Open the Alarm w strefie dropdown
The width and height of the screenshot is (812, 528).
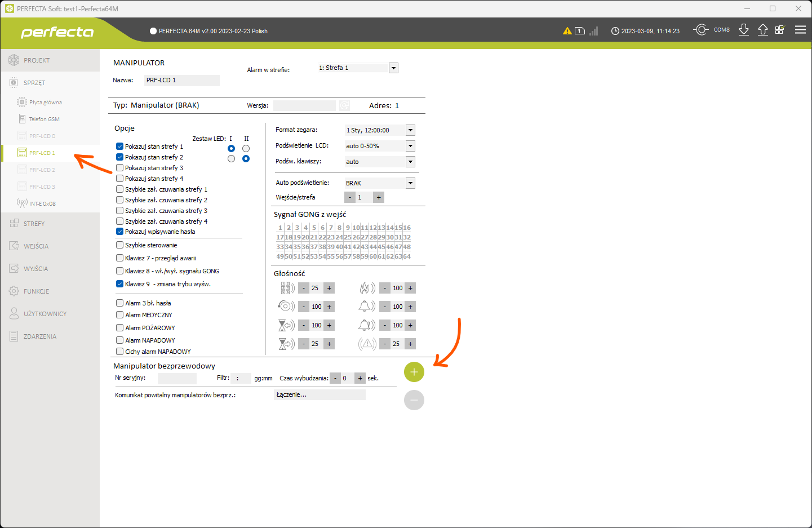click(x=393, y=68)
